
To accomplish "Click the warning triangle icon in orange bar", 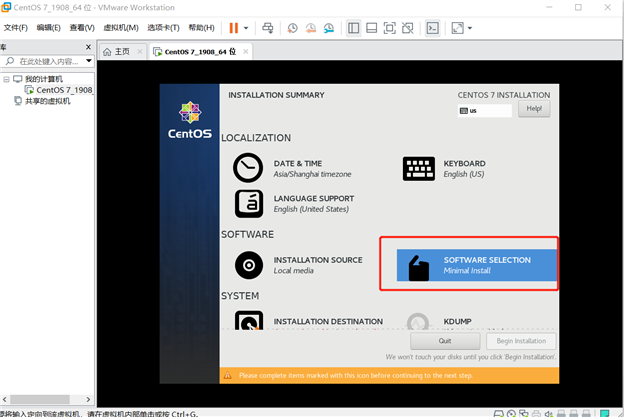I will [228, 376].
